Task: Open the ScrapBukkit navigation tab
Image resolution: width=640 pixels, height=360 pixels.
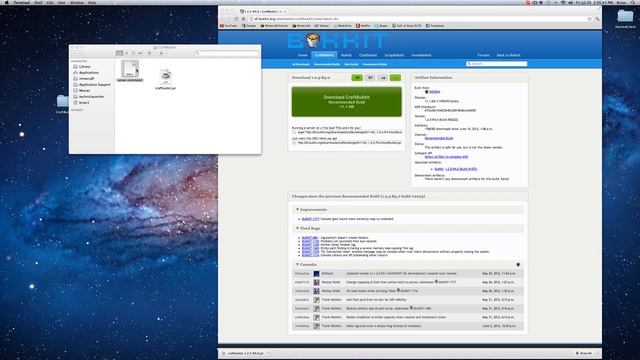Action: pos(394,55)
